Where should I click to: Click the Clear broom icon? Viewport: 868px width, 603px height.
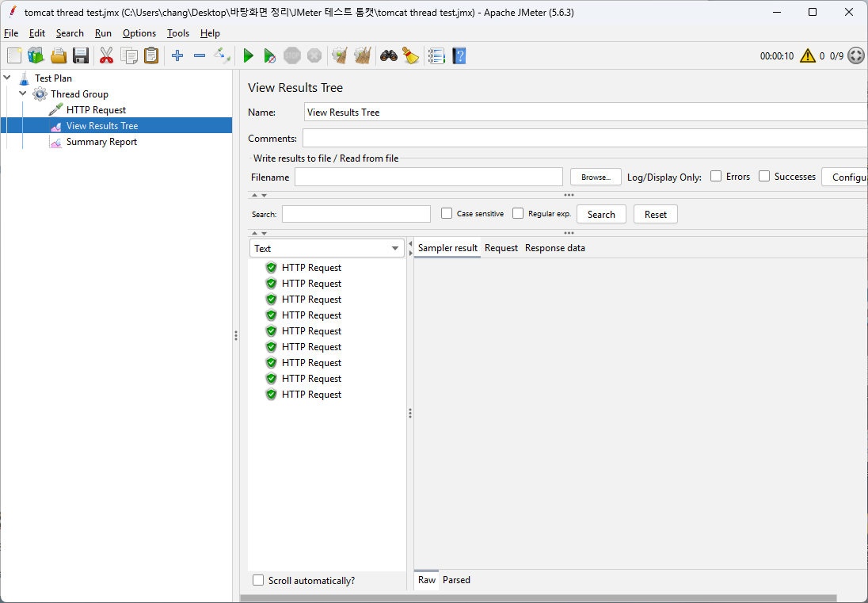tap(340, 55)
